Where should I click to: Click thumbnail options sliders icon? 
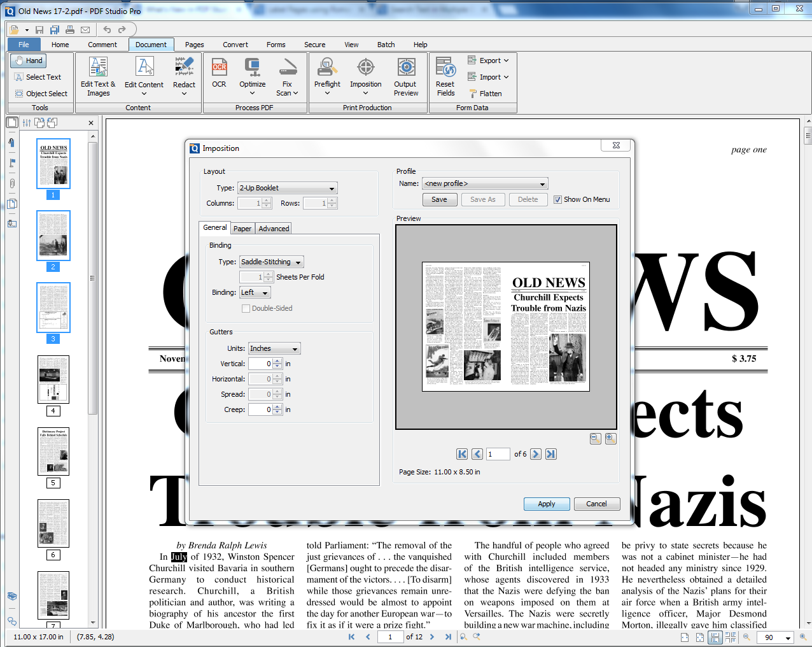pyautogui.click(x=27, y=123)
